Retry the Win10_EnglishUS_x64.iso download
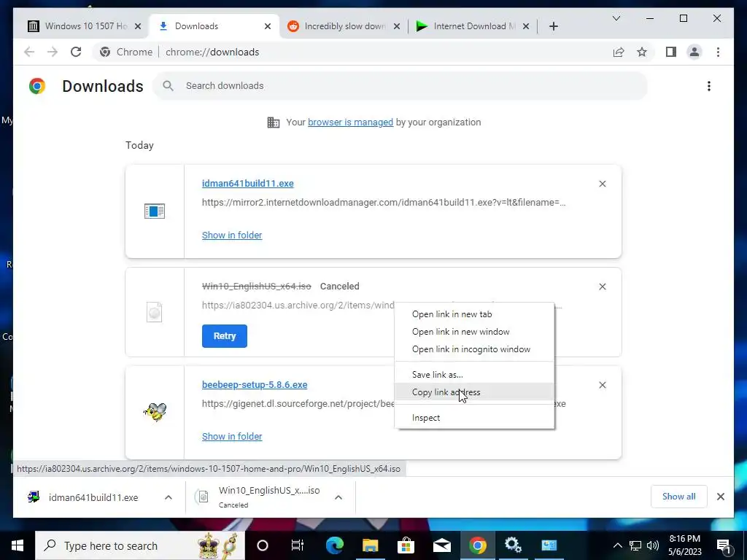 (x=225, y=336)
